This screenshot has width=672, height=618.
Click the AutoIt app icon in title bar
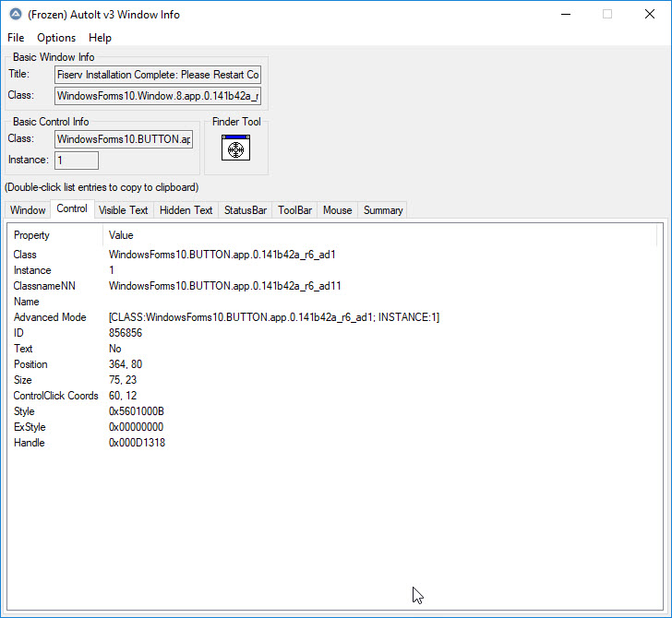14,15
